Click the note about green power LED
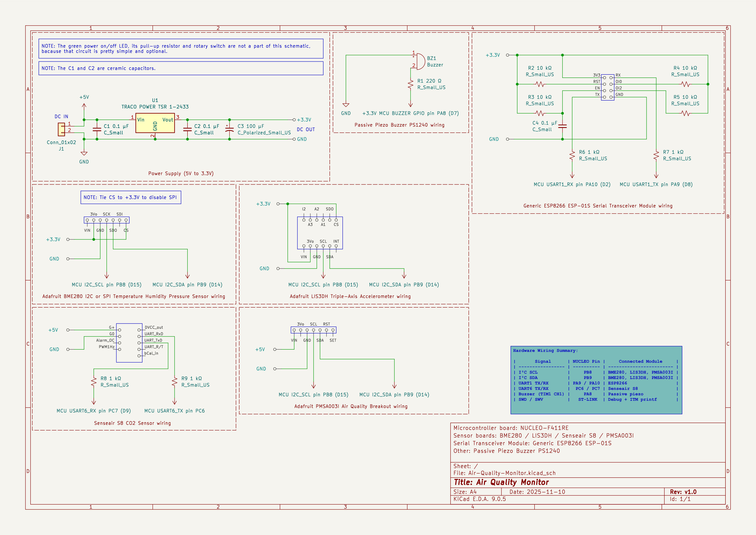 tap(181, 49)
